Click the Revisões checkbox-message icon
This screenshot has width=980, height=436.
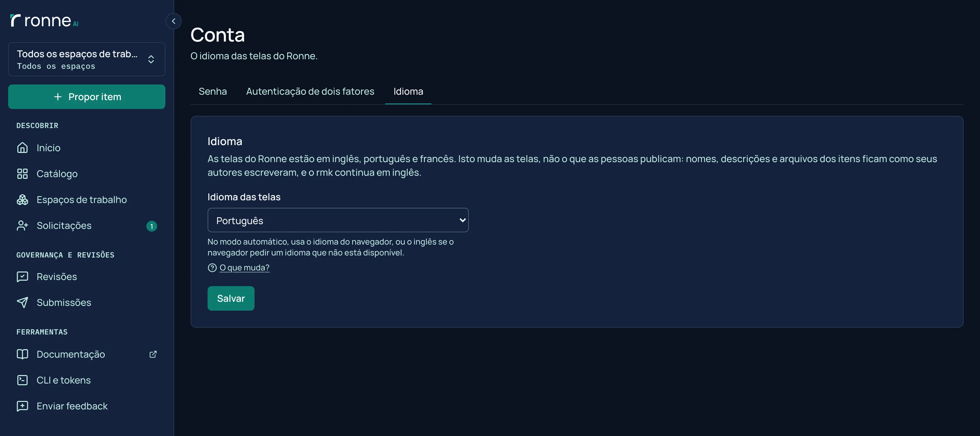(x=22, y=277)
